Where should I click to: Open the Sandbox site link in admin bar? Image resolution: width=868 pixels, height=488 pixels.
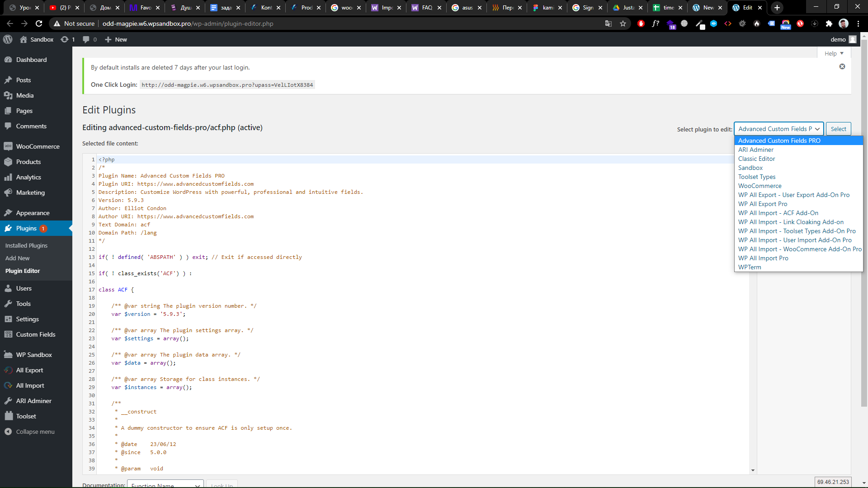tap(37, 39)
